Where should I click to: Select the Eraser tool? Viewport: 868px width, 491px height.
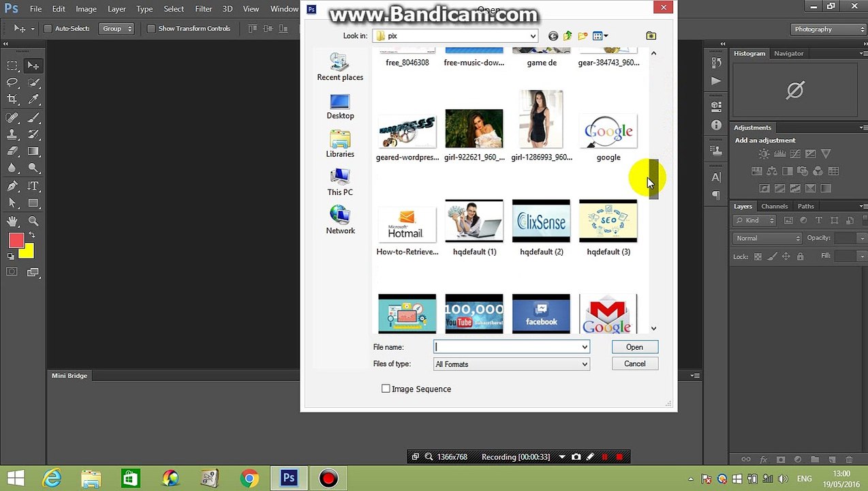12,151
